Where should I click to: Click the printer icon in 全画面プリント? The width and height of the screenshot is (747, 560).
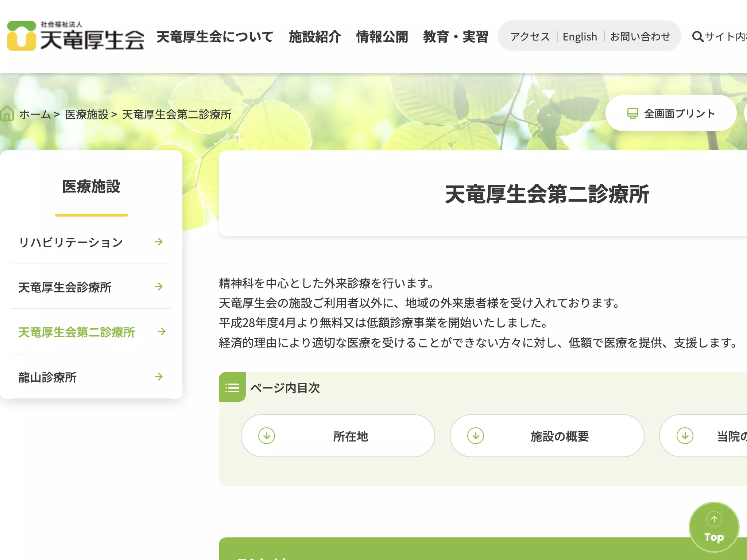click(632, 113)
